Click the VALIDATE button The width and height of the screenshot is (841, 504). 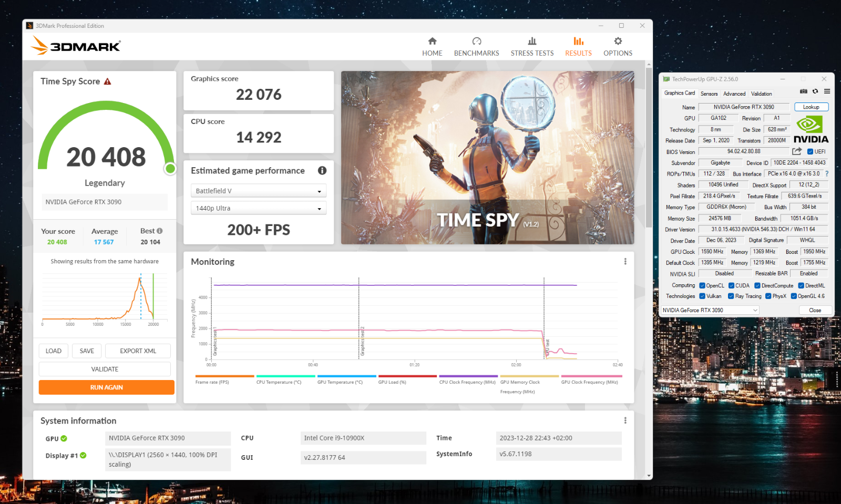point(105,369)
